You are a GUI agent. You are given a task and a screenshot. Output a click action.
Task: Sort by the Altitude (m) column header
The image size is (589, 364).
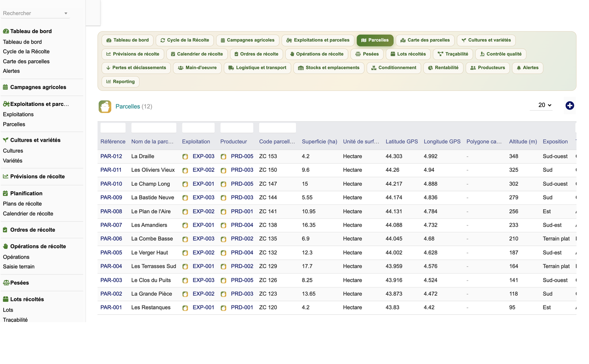(523, 142)
